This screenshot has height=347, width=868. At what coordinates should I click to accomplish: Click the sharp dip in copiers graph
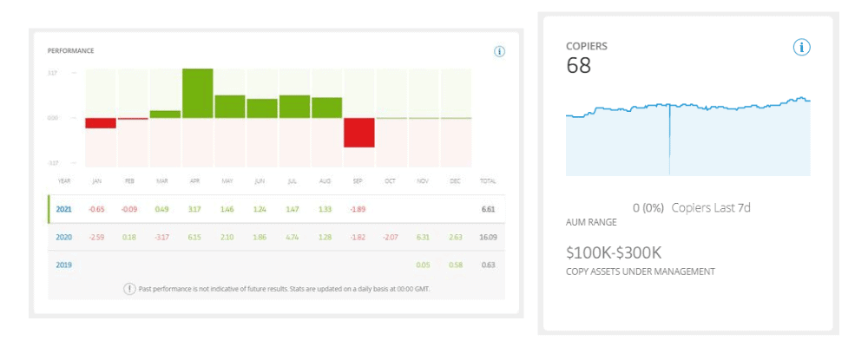[x=669, y=140]
